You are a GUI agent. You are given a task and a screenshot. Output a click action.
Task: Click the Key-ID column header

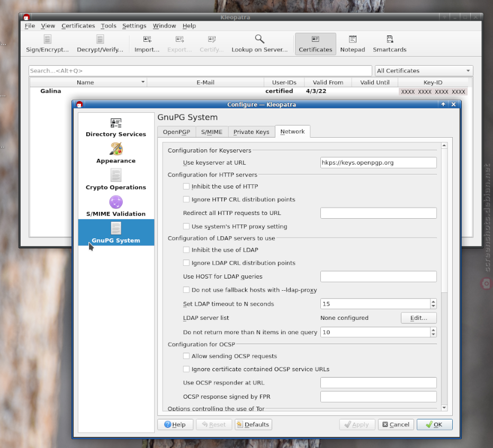(433, 83)
